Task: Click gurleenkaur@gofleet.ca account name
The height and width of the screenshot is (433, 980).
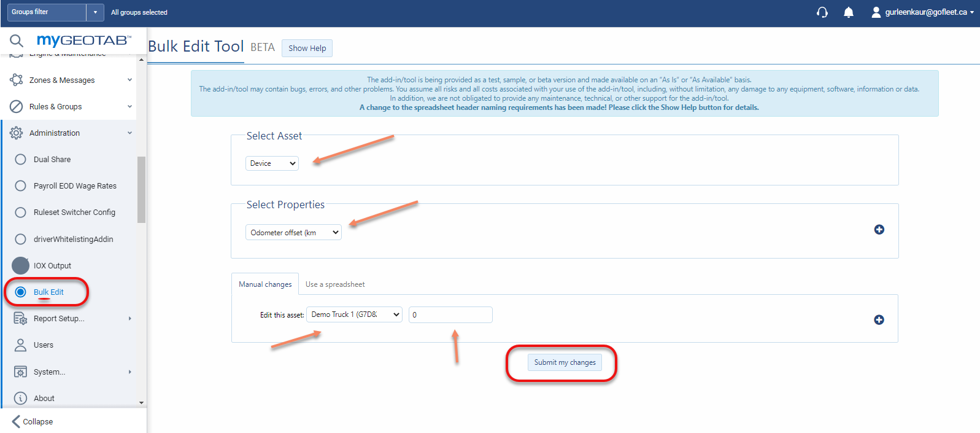Action: [926, 12]
